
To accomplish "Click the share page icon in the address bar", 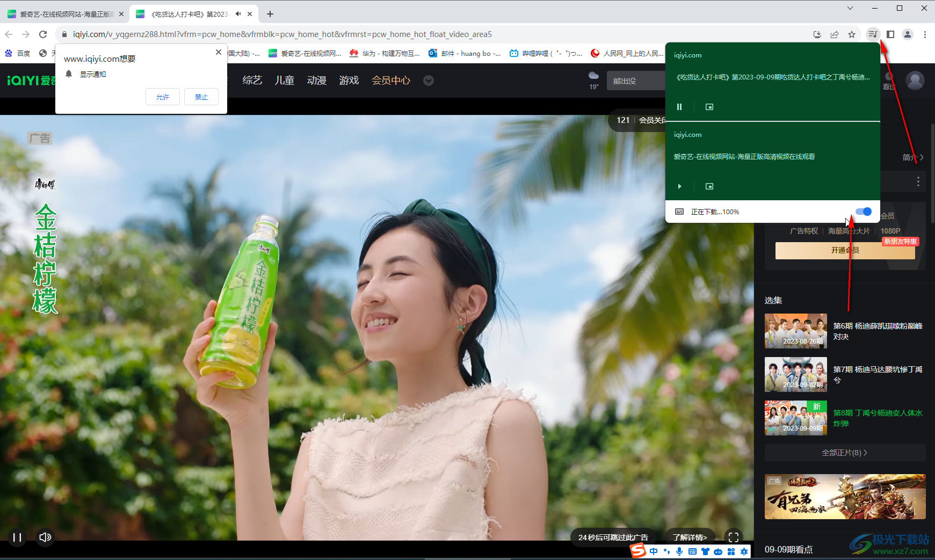I will tap(835, 34).
